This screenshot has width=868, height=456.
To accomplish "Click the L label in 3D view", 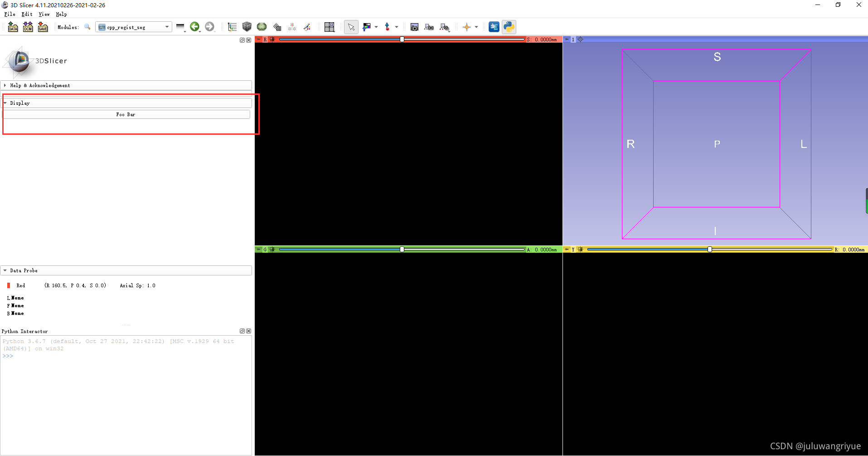I will [x=804, y=144].
